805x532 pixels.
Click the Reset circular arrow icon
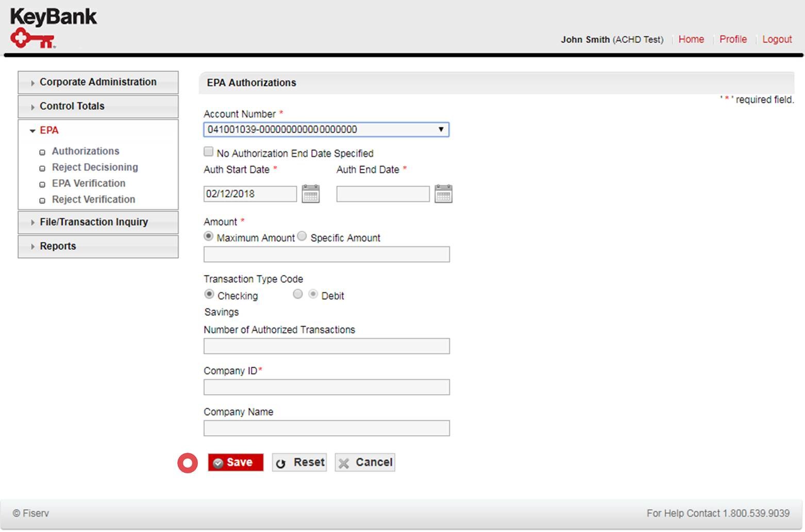click(x=280, y=462)
